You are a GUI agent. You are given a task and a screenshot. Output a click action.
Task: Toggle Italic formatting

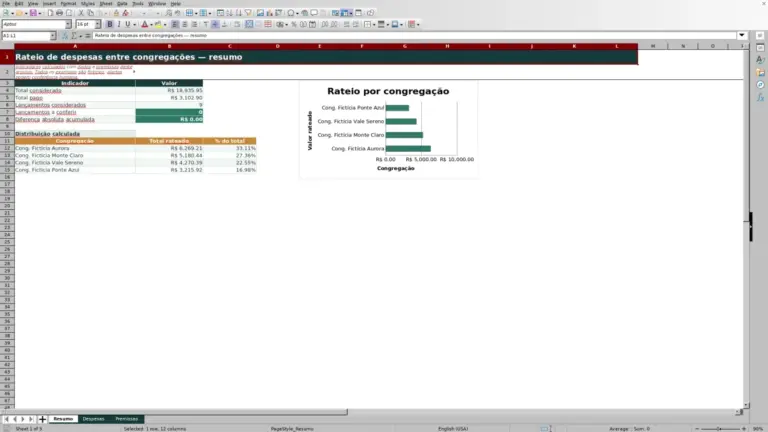[x=119, y=24]
